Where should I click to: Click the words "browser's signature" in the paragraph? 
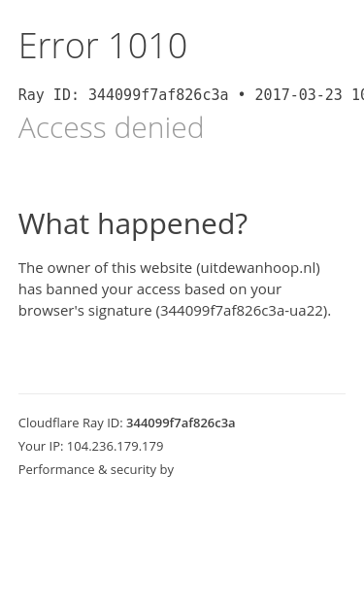[85, 311]
